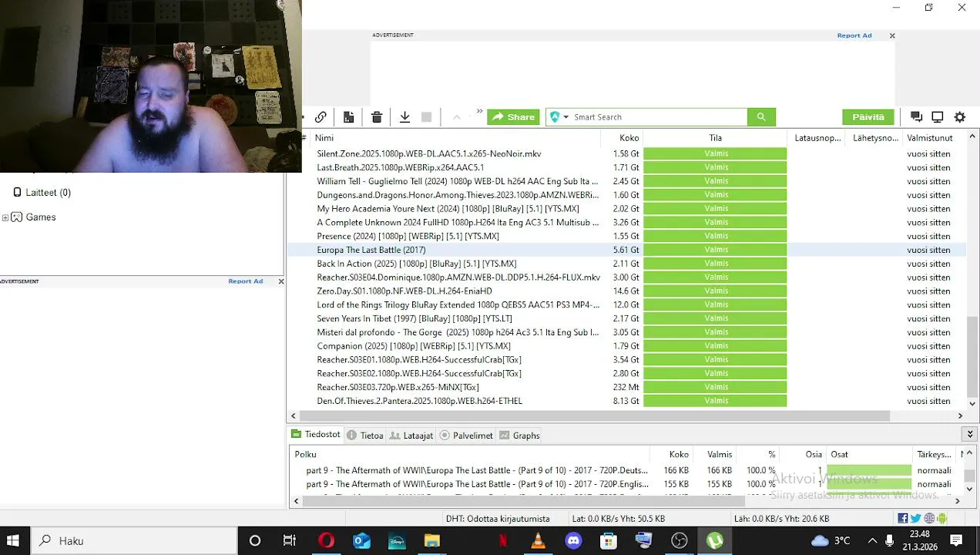
Task: Expand toolbar overflow chevron
Action: pos(479,112)
